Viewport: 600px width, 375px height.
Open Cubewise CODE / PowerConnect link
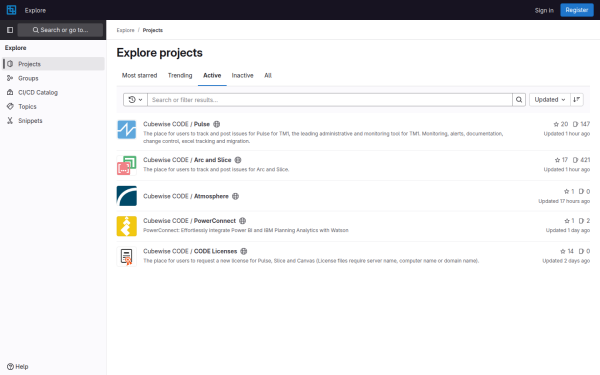[x=189, y=221]
